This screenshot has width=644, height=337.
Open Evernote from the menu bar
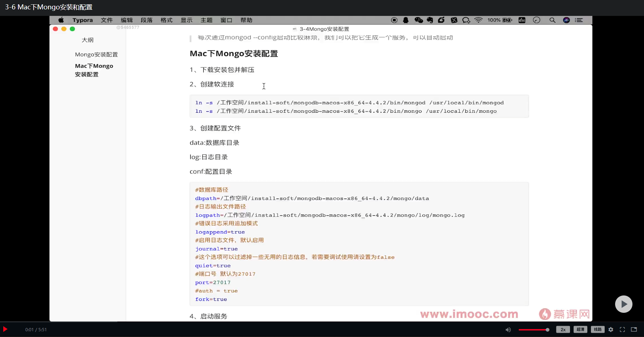(x=430, y=20)
